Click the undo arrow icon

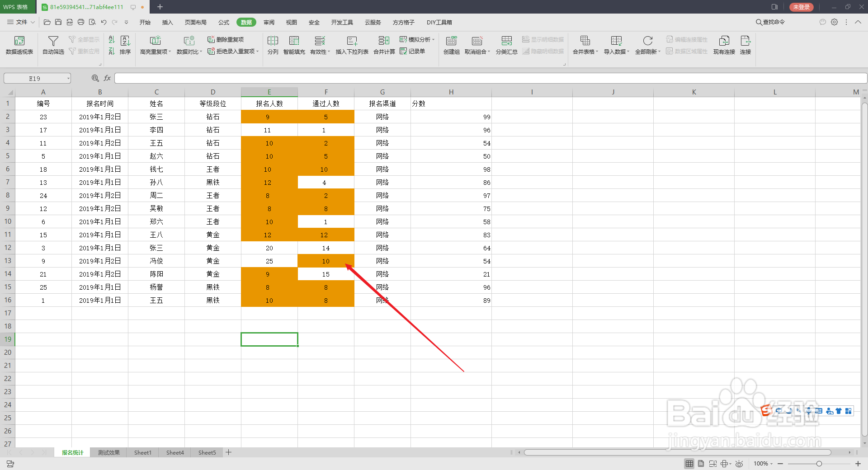click(104, 22)
